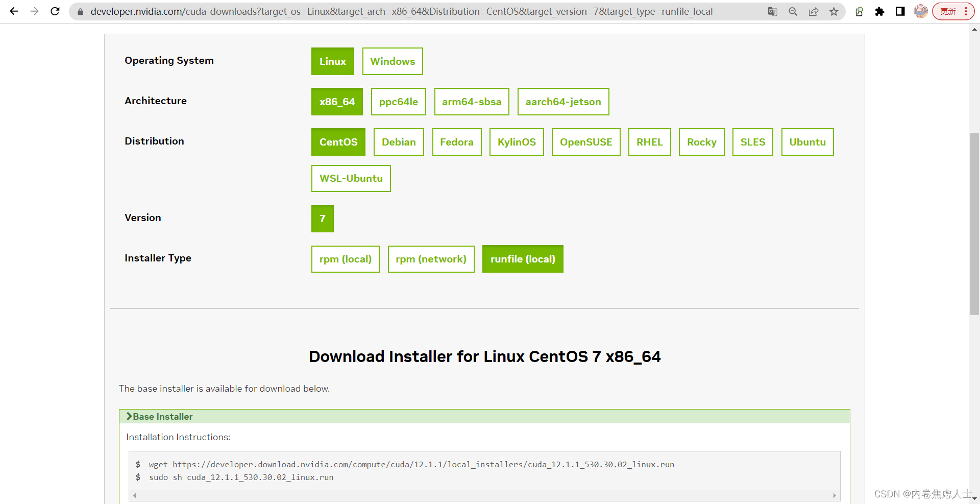Click the Architecture label
980x504 pixels.
coord(156,101)
